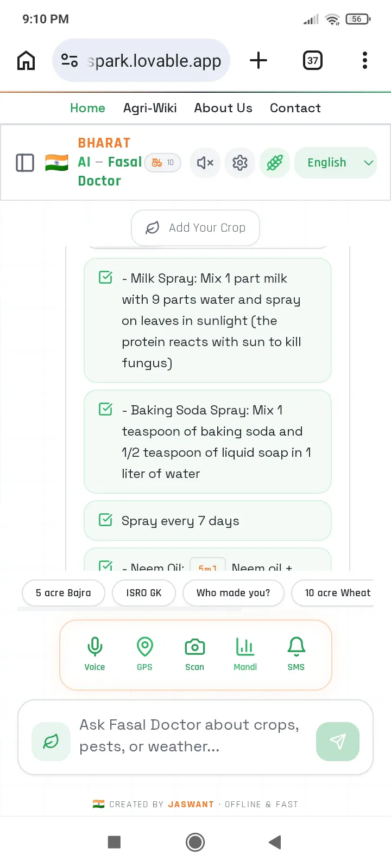Image resolution: width=391 pixels, height=868 pixels.
Task: Open Scan camera icon
Action: click(194, 654)
